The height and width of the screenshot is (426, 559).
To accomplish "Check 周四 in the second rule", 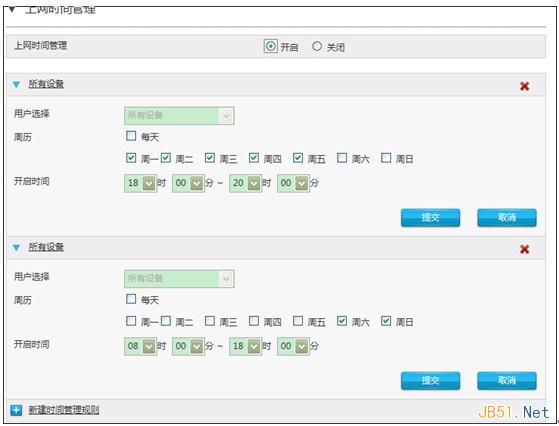I will (x=254, y=321).
